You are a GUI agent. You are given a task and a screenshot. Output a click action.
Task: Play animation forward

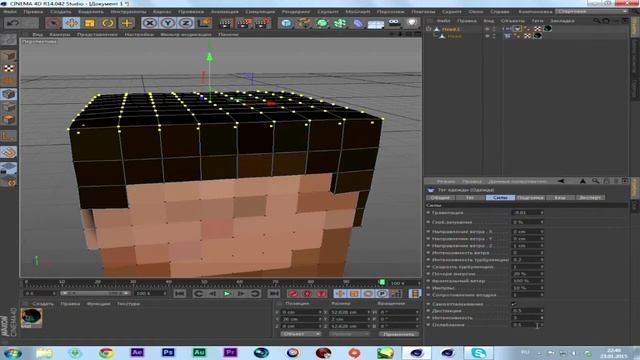click(x=227, y=293)
